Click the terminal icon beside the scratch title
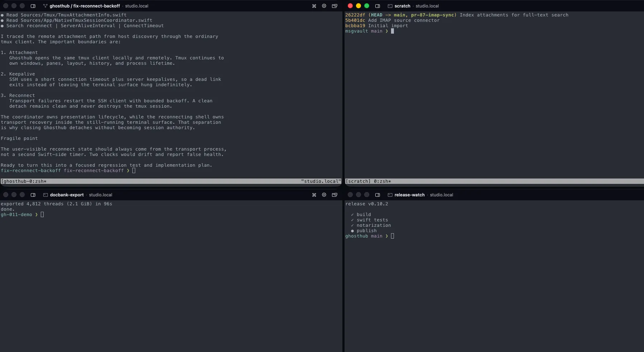 coord(390,6)
